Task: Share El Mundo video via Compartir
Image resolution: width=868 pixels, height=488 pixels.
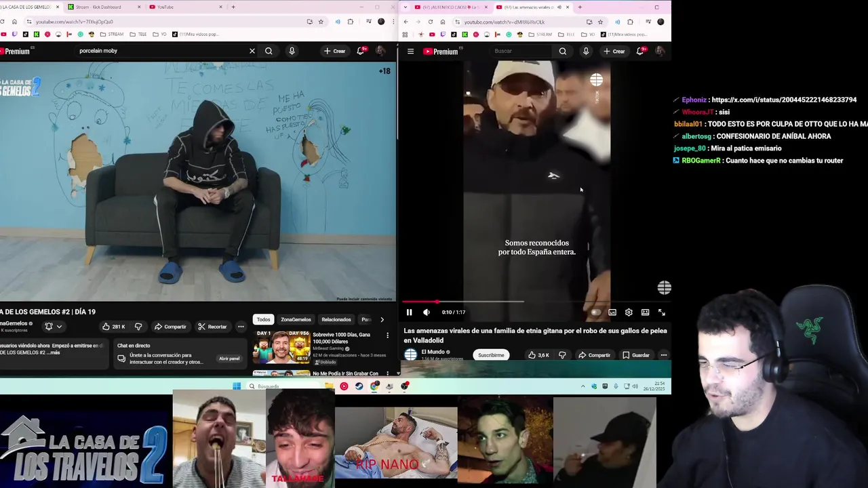Action: point(595,355)
